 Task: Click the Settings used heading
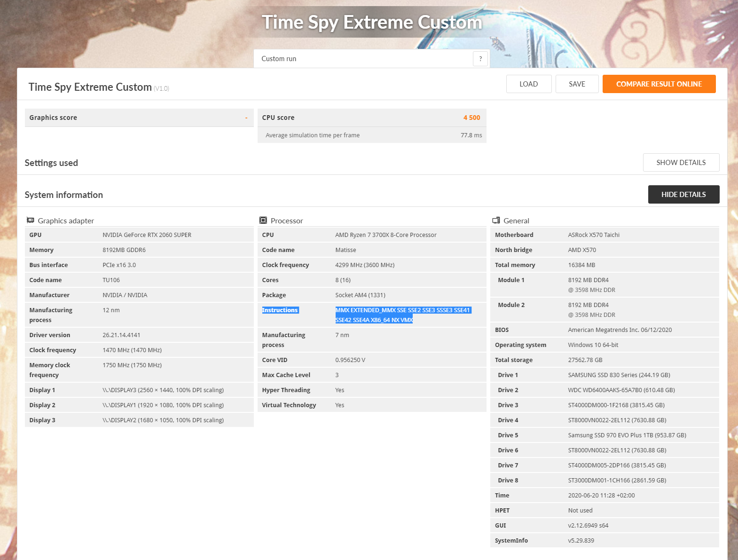pos(51,163)
